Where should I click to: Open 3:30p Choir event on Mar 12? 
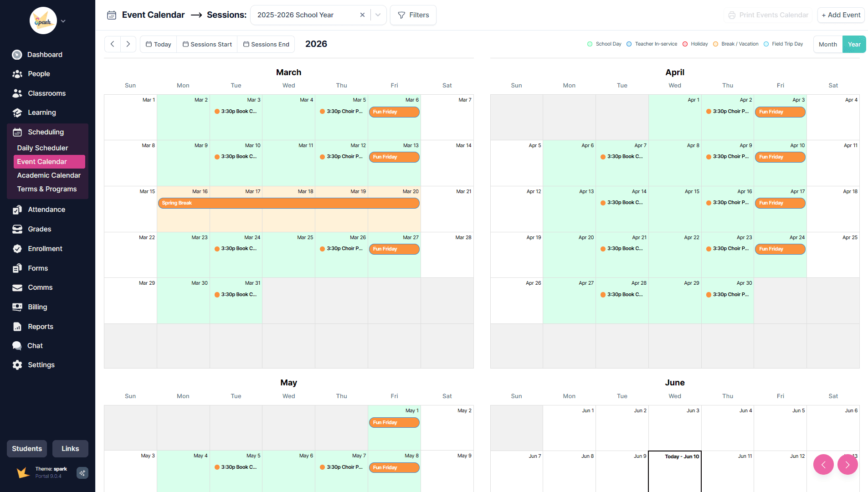click(x=341, y=157)
